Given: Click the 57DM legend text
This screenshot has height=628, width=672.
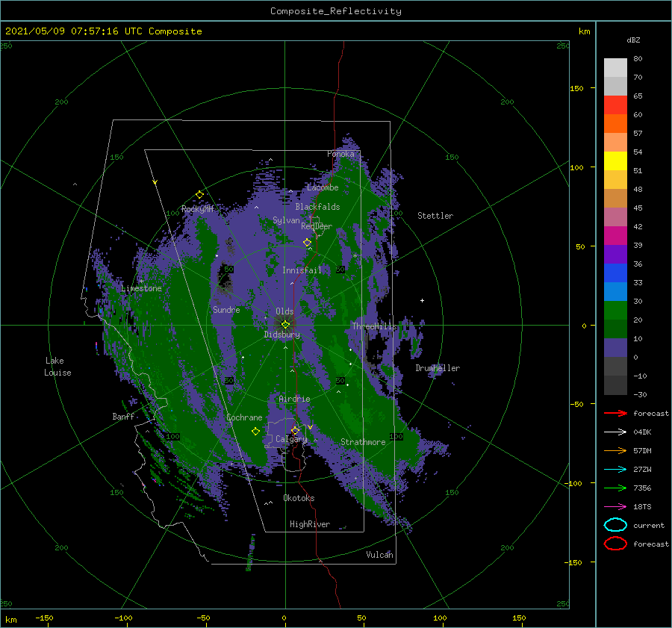Looking at the screenshot, I should (x=642, y=450).
